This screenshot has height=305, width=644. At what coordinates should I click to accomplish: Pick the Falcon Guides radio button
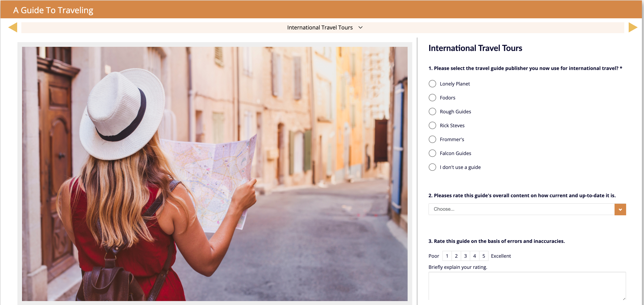432,153
